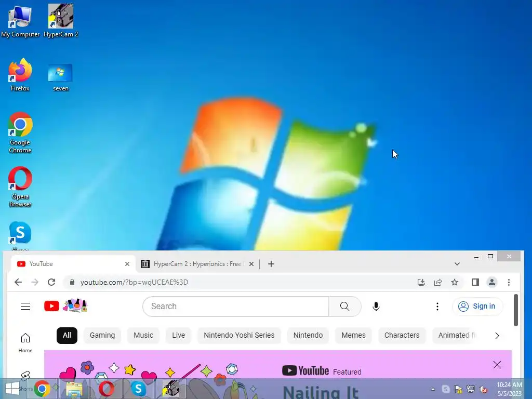Launch HyperCam 2 from desktop
Viewport: 532px width, 399px height.
61,21
